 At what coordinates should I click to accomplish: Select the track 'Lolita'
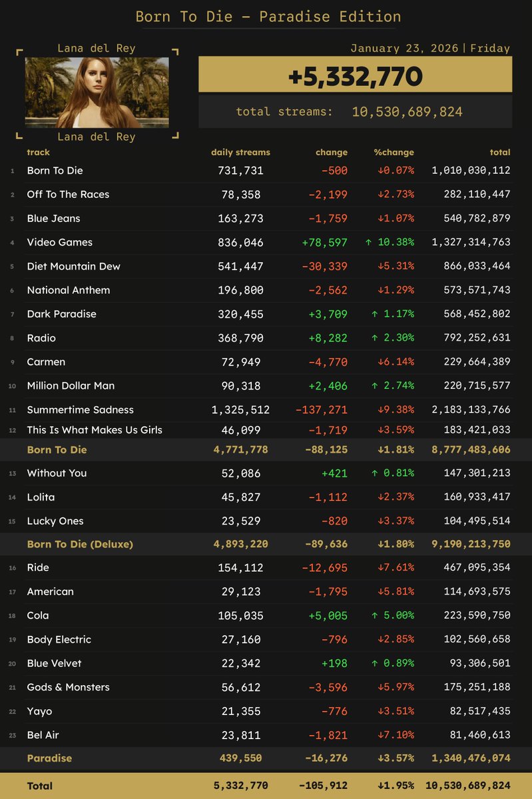[41, 497]
